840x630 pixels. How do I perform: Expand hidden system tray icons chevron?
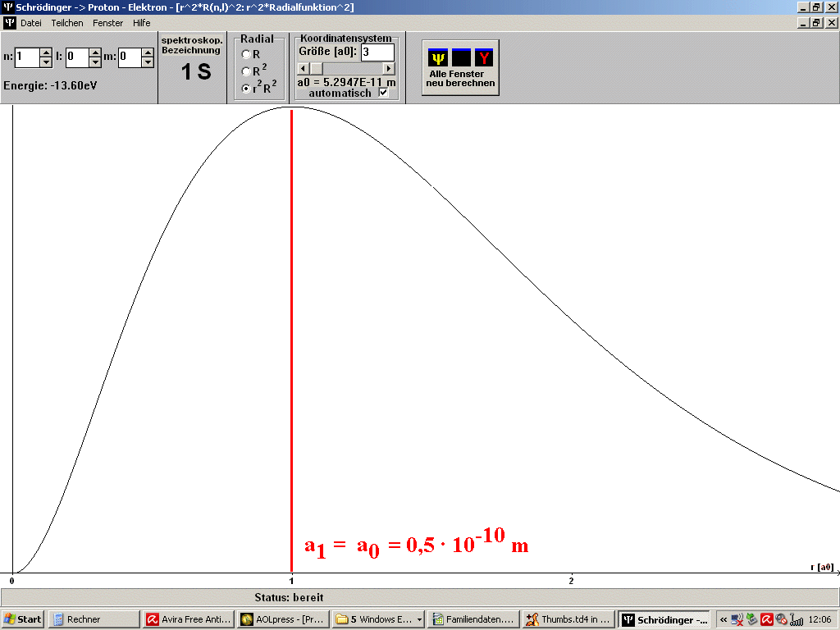(724, 619)
